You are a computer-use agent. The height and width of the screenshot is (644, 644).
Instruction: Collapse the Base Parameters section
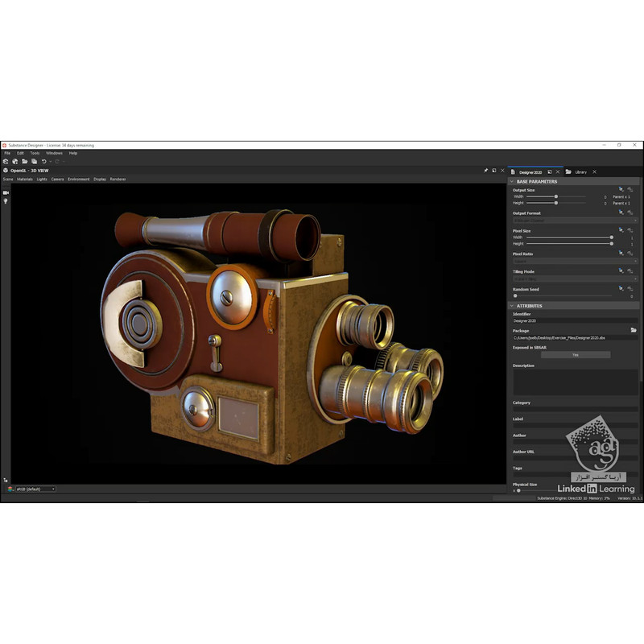512,181
